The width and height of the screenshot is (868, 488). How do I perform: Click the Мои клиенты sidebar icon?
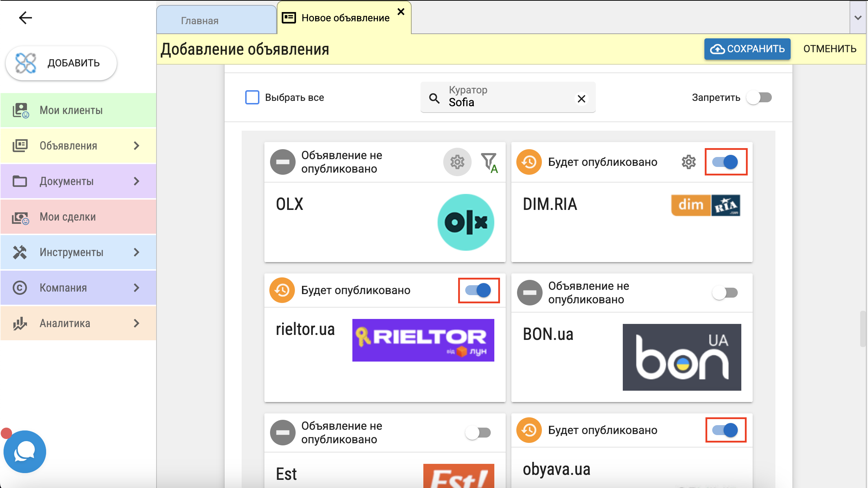click(21, 110)
